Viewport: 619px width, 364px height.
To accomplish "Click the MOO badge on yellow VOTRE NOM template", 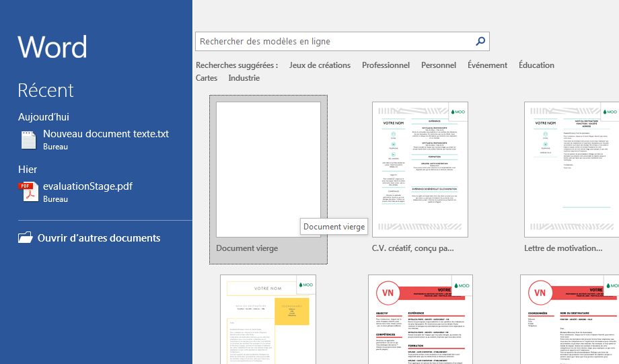I will pos(306,285).
